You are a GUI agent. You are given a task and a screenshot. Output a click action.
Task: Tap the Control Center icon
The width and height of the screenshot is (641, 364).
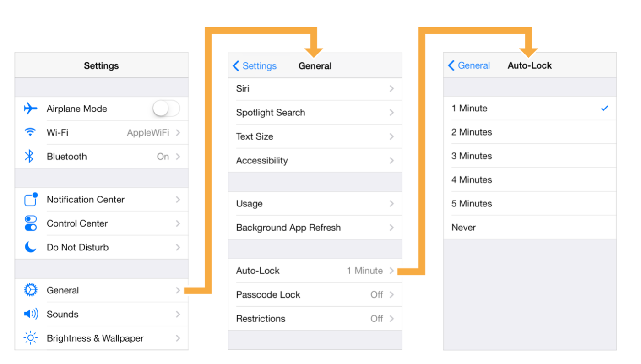point(30,223)
